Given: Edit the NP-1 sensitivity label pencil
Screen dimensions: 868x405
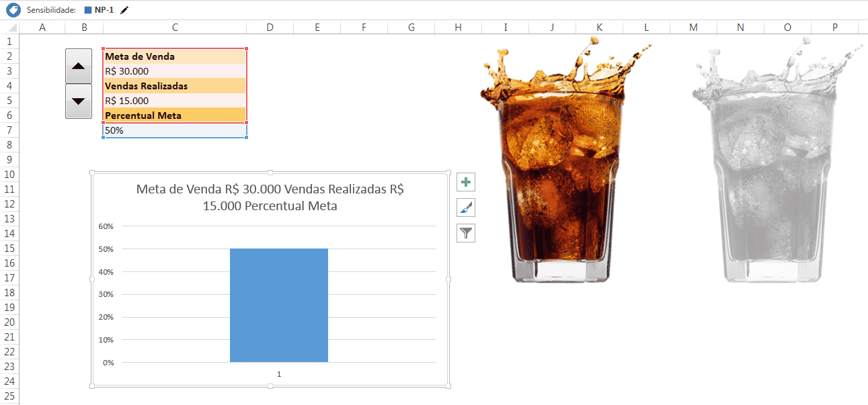Looking at the screenshot, I should 124,10.
